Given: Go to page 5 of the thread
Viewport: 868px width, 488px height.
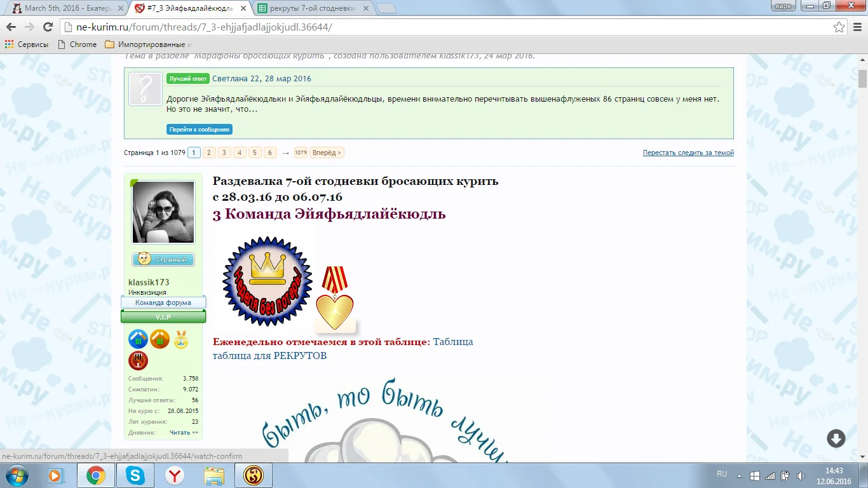Looking at the screenshot, I should 255,152.
